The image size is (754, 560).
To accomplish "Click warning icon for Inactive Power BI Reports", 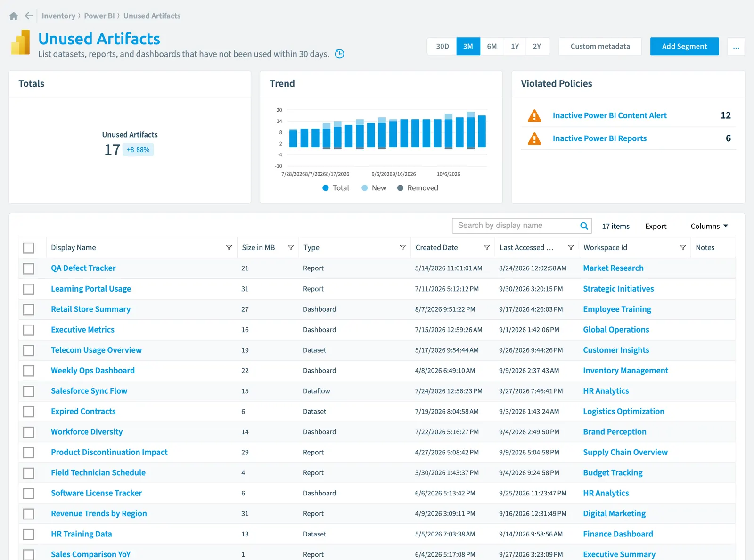I will coord(534,138).
